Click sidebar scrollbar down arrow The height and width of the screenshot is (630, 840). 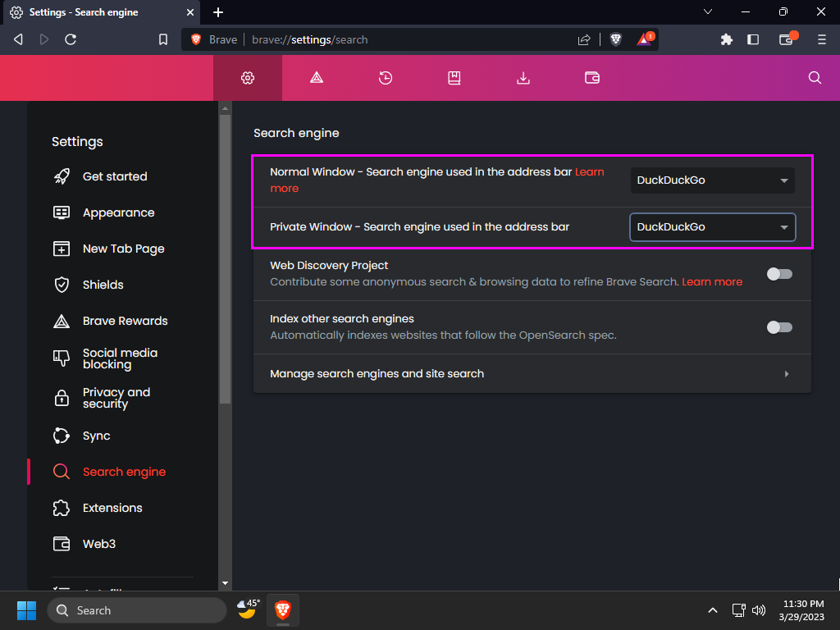pos(225,583)
